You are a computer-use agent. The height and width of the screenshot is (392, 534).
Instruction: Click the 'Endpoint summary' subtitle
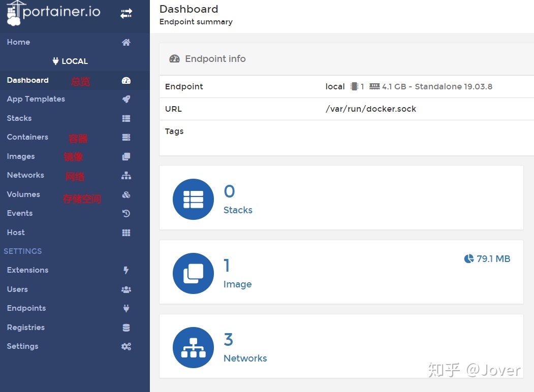tap(196, 22)
